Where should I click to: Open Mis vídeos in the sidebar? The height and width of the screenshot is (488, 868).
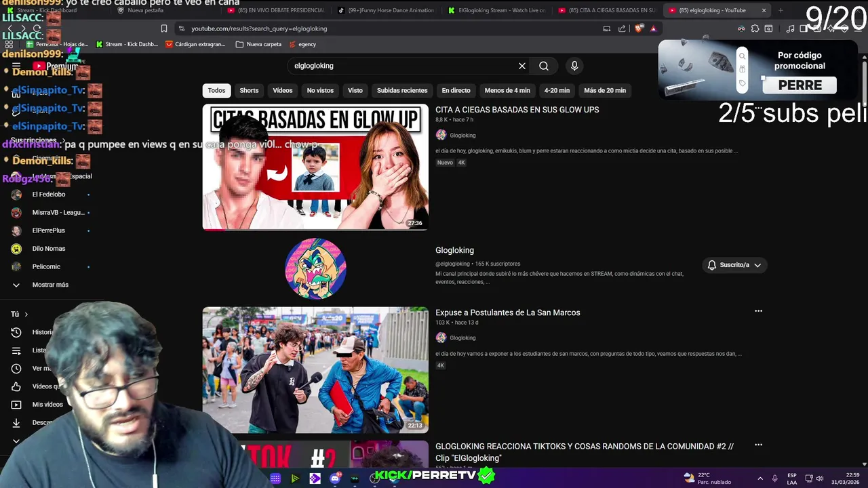[x=47, y=405]
